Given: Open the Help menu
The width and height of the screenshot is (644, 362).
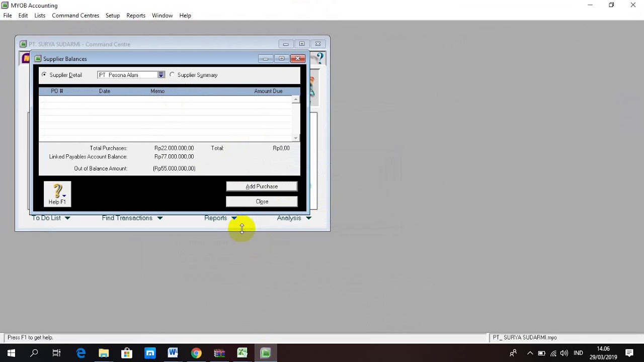Looking at the screenshot, I should 185,16.
